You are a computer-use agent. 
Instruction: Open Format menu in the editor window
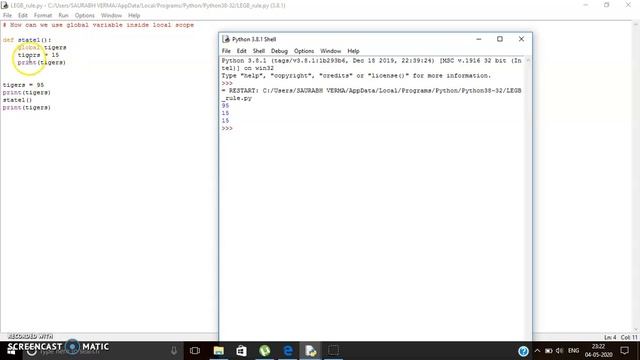coord(43,16)
